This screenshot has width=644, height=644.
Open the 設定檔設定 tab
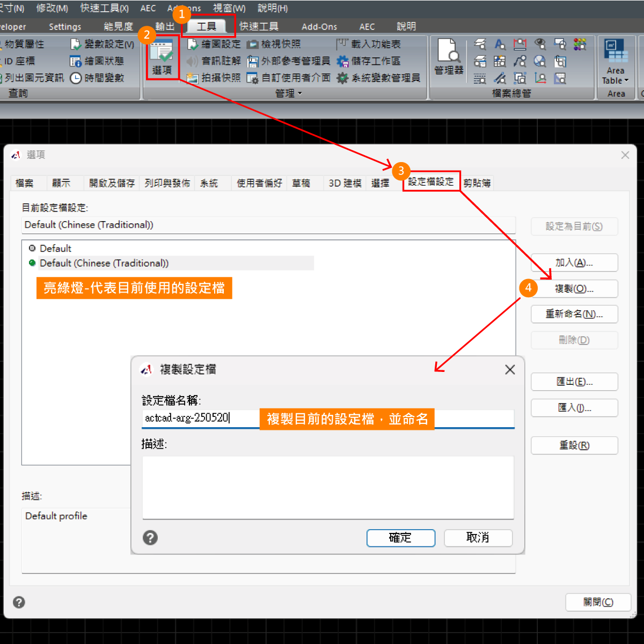click(431, 181)
